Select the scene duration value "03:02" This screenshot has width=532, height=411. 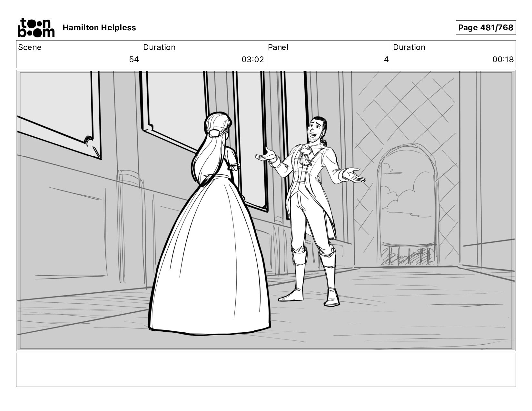click(x=253, y=60)
